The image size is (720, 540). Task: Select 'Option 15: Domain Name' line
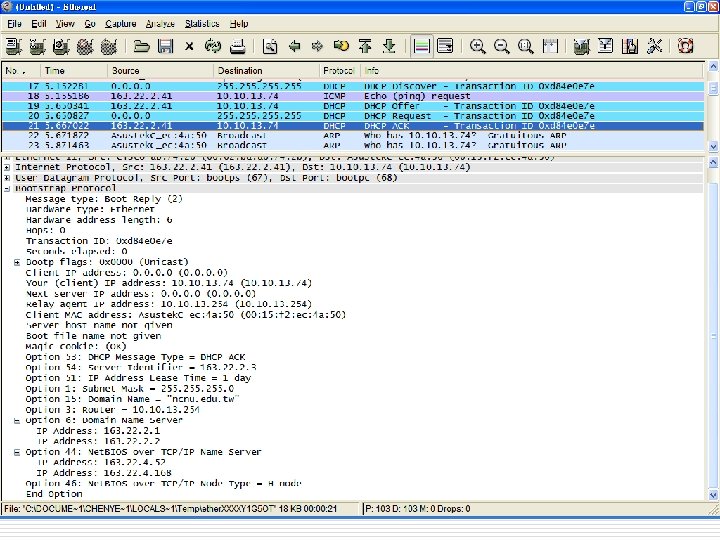132,399
